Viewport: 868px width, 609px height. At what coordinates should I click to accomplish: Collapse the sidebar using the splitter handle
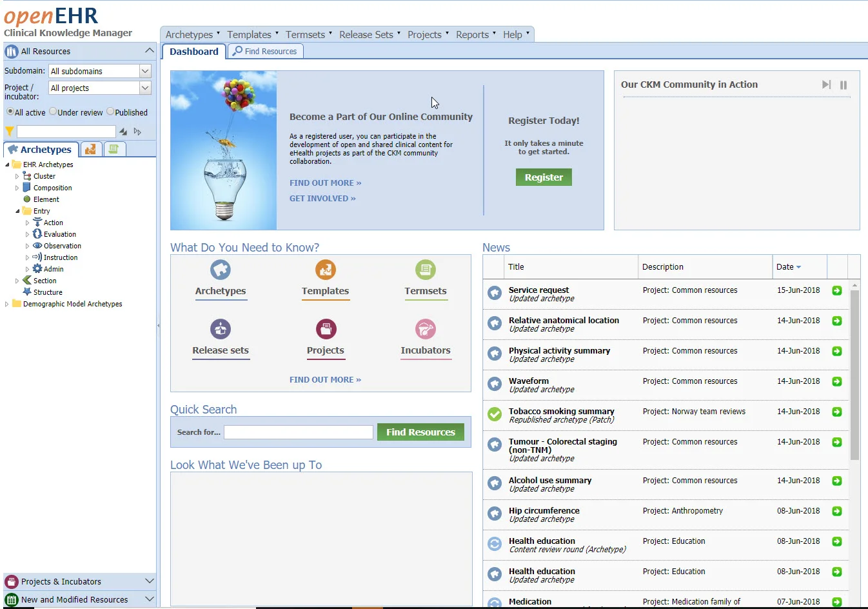point(158,326)
